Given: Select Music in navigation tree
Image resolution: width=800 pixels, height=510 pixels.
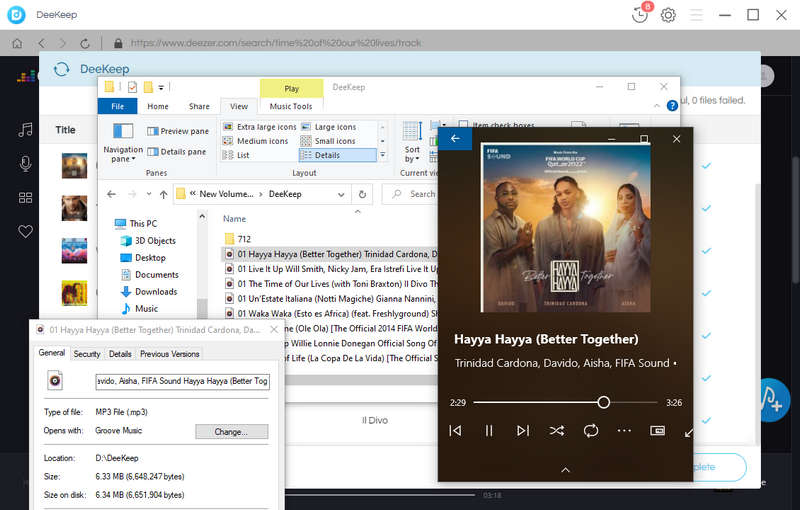Looking at the screenshot, I should 139,309.
